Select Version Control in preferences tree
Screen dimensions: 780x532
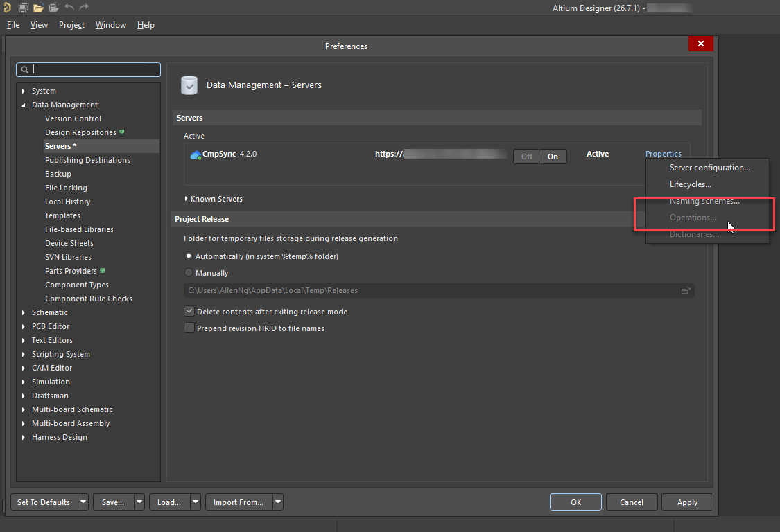tap(73, 118)
